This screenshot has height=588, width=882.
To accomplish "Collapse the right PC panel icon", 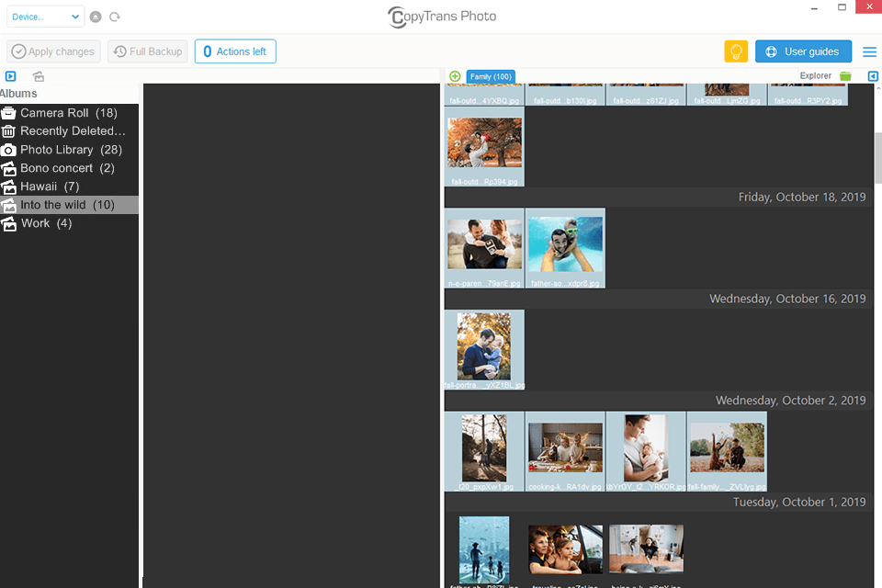I will point(873,76).
